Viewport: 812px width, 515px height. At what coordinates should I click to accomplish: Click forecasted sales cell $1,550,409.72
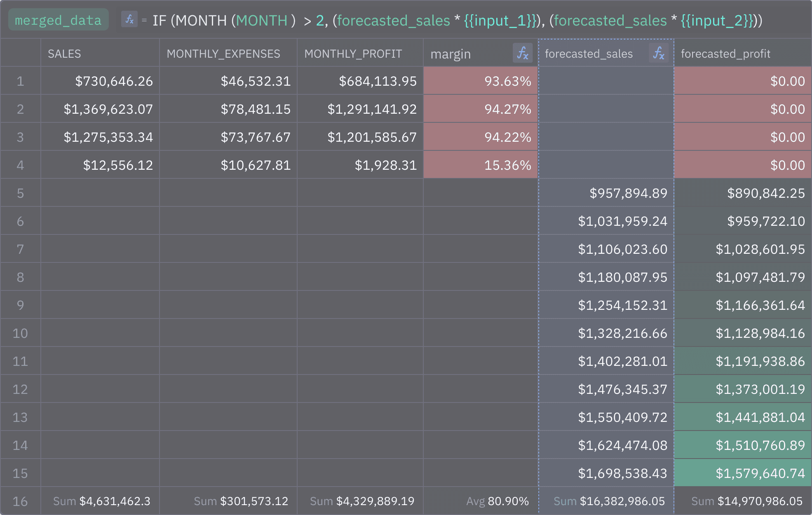click(606, 417)
